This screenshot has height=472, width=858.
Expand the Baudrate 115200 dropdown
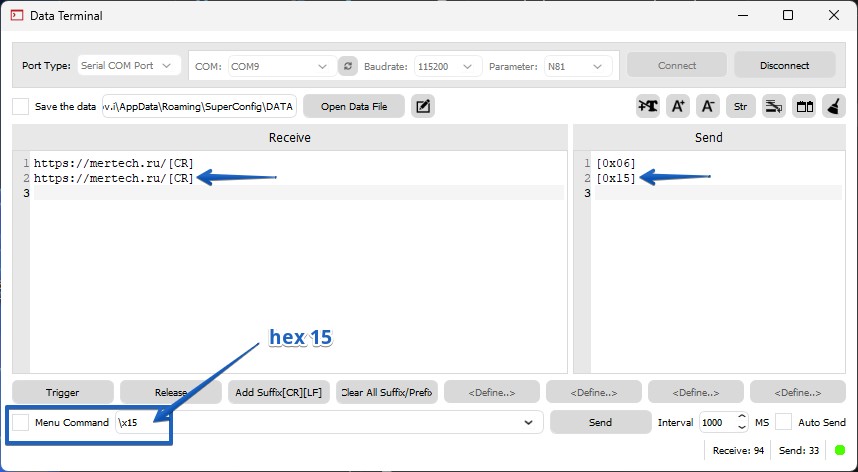[x=446, y=66]
